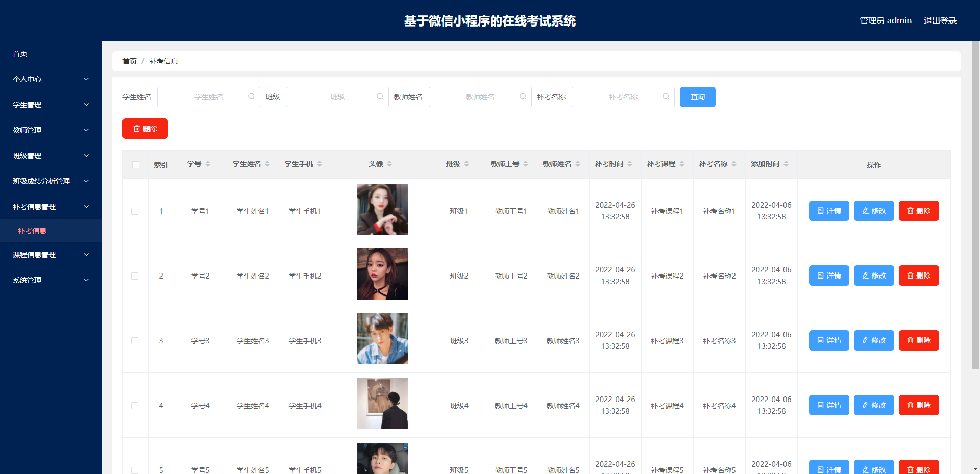Viewport: 980px width, 474px height.
Task: Sort by 学生姓名 column arrows
Action: click(x=267, y=164)
